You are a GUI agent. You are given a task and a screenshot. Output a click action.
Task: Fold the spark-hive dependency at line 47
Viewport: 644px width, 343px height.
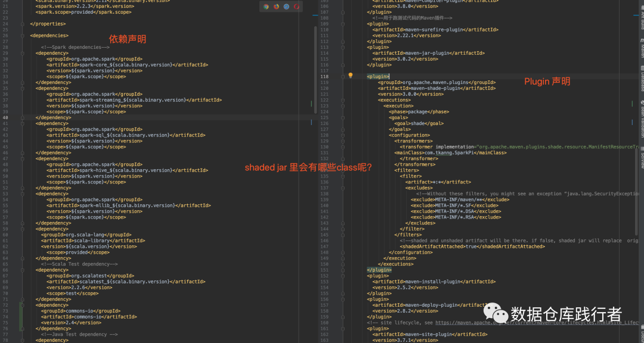23,159
